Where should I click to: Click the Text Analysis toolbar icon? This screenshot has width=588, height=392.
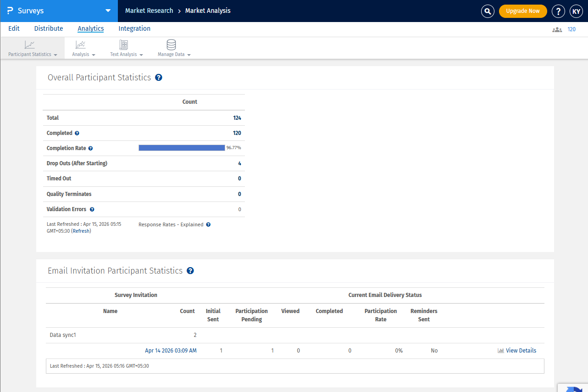pos(124,45)
